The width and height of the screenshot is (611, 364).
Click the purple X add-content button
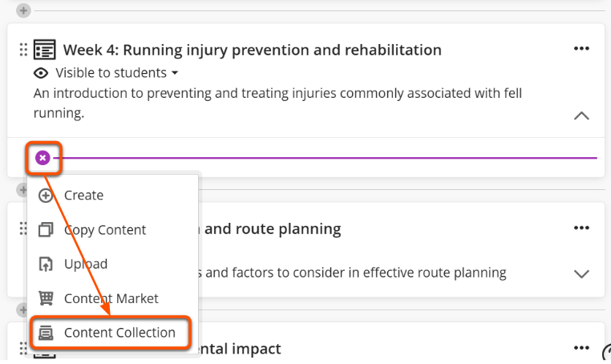pos(42,158)
